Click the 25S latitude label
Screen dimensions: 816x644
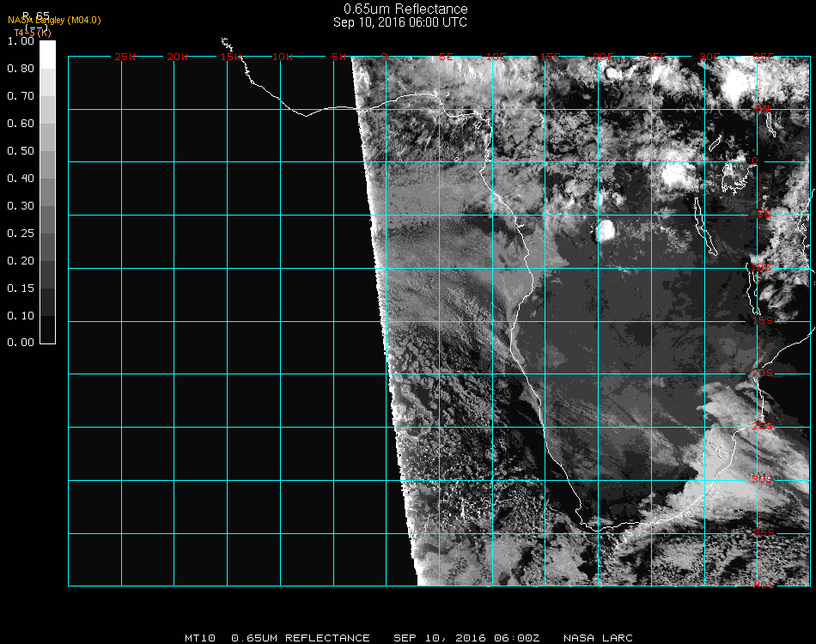(x=764, y=426)
